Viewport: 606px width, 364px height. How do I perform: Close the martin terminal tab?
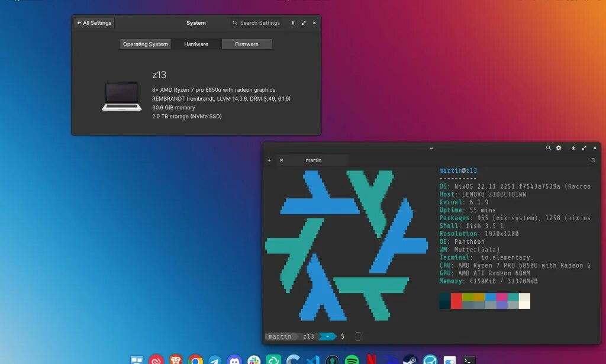point(281,160)
